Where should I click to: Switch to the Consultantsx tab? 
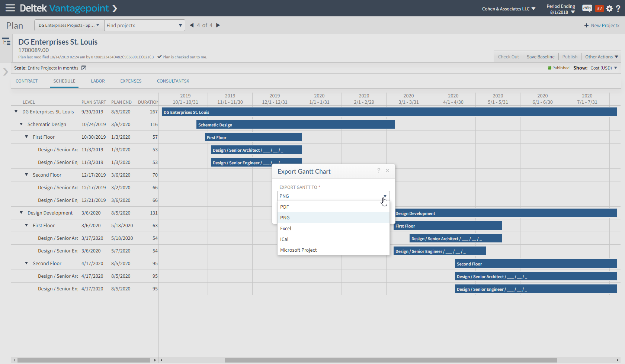pos(173,81)
